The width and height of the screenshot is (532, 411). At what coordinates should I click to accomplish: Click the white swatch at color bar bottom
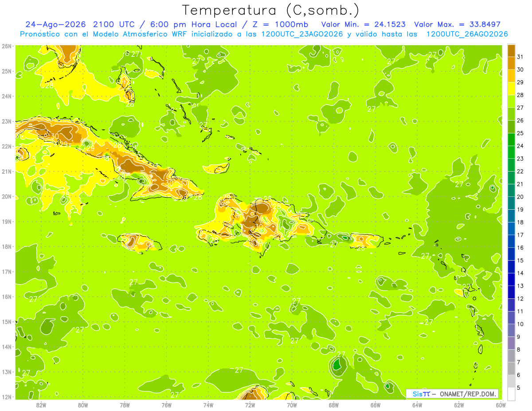(x=511, y=394)
